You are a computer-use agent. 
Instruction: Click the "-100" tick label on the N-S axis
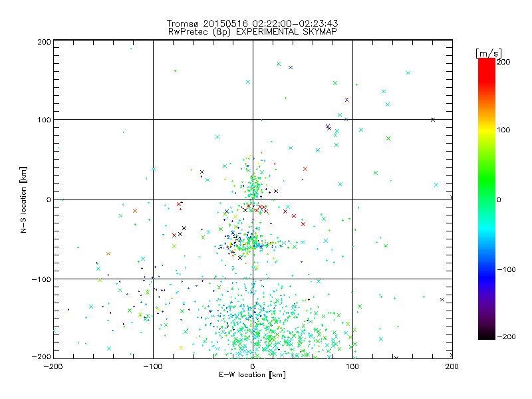(x=41, y=279)
